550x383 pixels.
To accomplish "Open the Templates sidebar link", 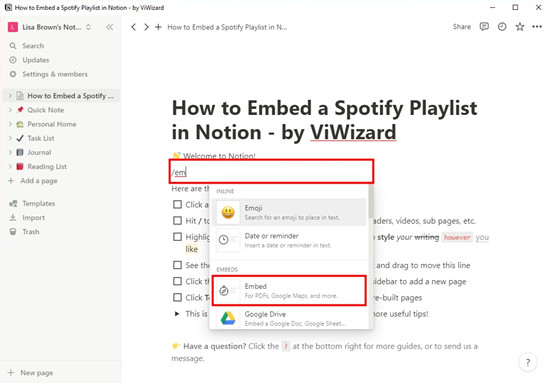I will click(39, 203).
